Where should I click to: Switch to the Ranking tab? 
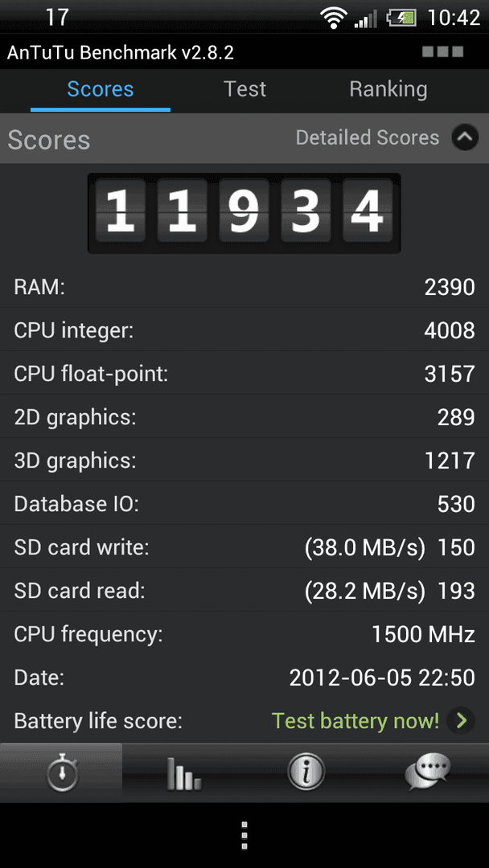point(388,89)
